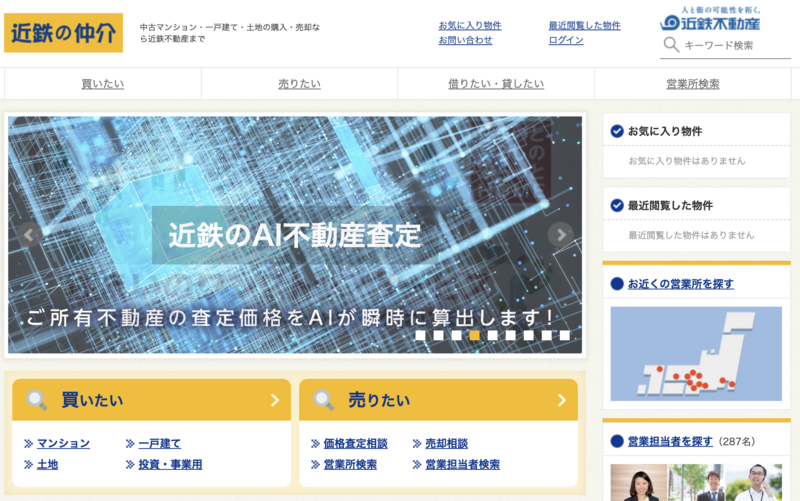Screen dimensions: 800x501
Task: Open マンション link
Action: click(63, 443)
